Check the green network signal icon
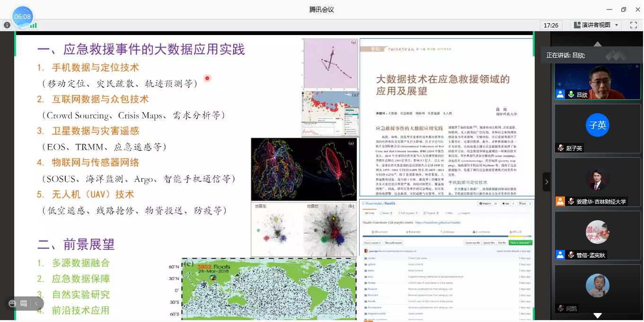Image resolution: width=644 pixels, height=322 pixels. (x=34, y=25)
